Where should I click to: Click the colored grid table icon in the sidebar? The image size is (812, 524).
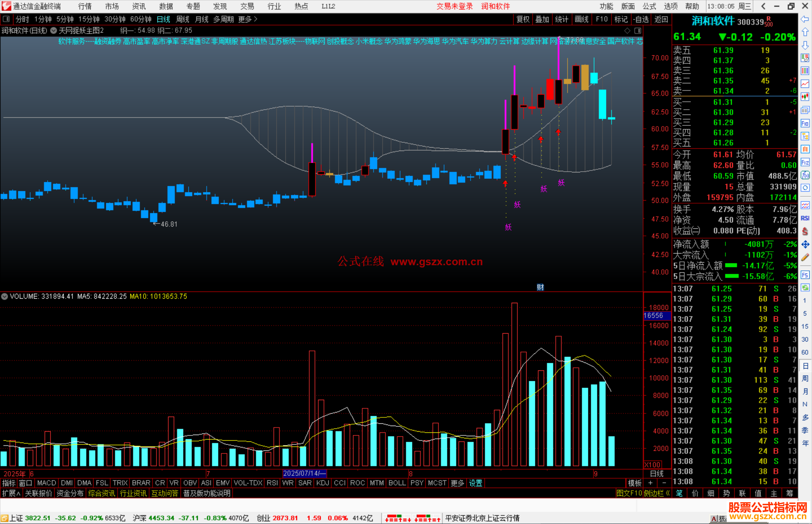pyautogui.click(x=805, y=71)
